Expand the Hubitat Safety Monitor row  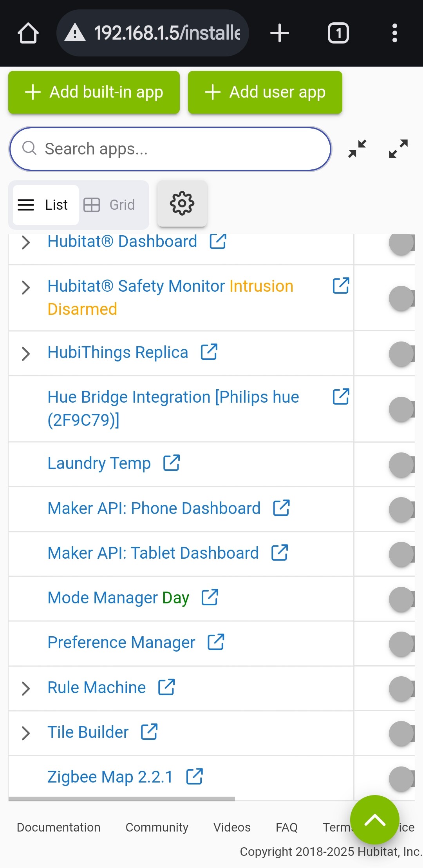coord(26,287)
